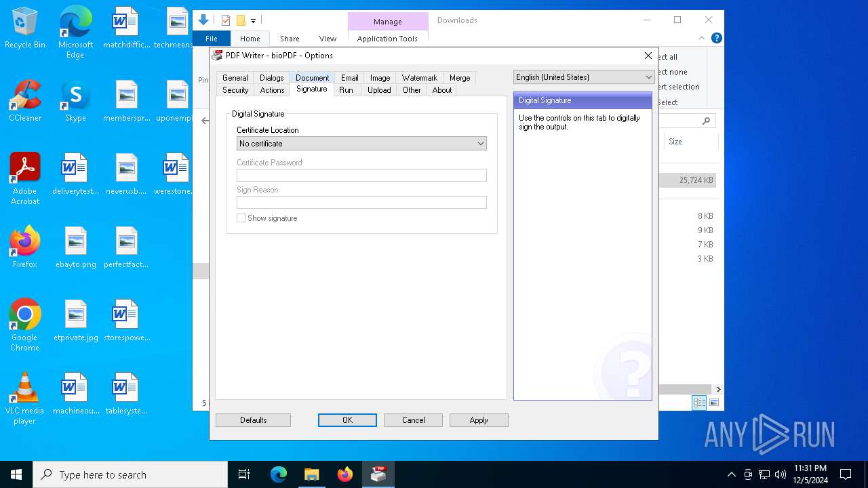The height and width of the screenshot is (488, 868).
Task: Switch to the Upload tab
Action: tap(379, 90)
